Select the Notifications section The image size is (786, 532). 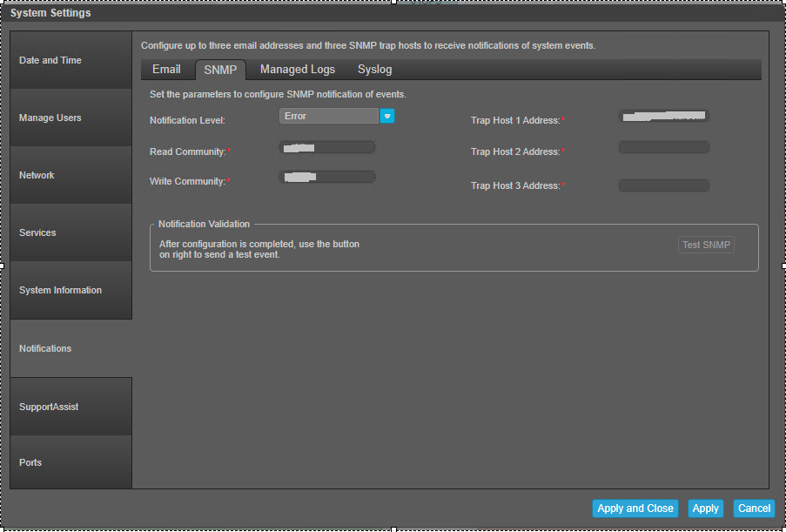(71, 348)
